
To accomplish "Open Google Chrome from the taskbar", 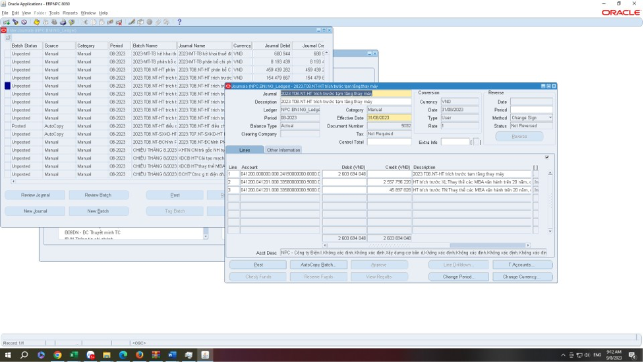I will tap(57, 355).
